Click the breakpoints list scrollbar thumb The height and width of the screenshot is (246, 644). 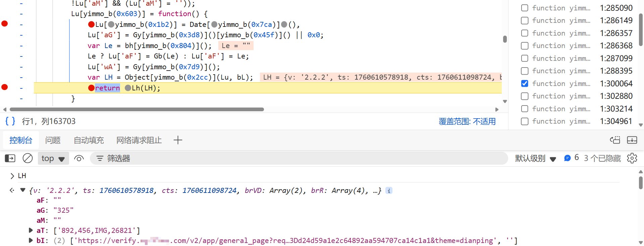pyautogui.click(x=641, y=30)
